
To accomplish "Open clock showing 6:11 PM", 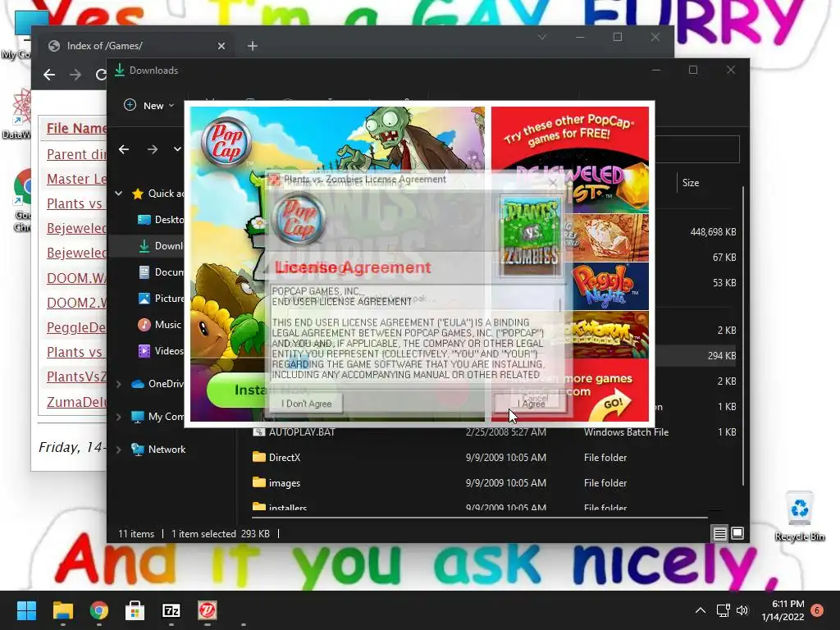I will tap(783, 610).
